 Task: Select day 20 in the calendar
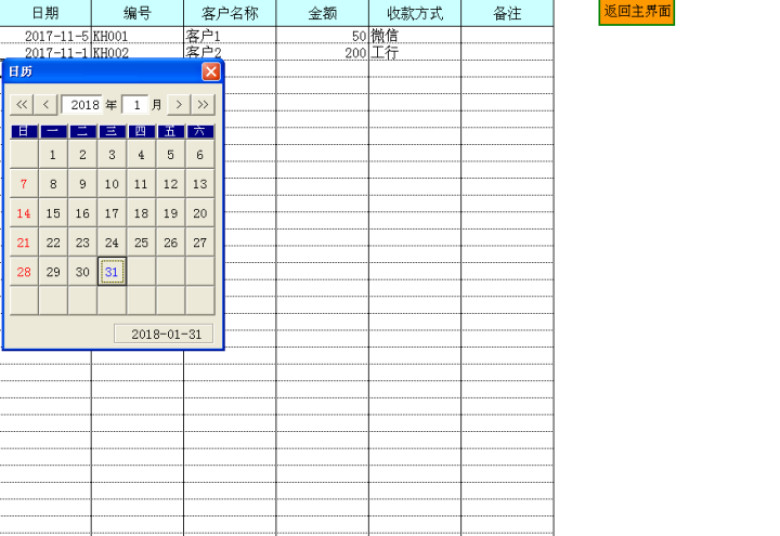click(x=199, y=213)
